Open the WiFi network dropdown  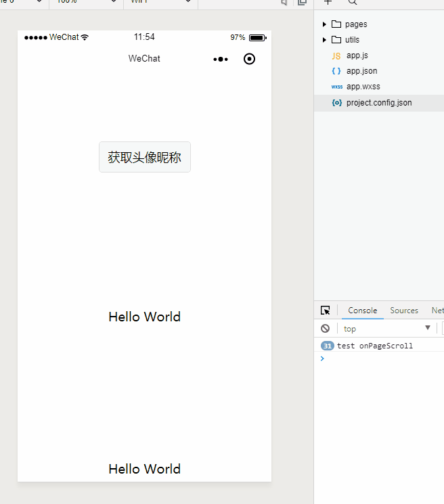click(x=161, y=2)
